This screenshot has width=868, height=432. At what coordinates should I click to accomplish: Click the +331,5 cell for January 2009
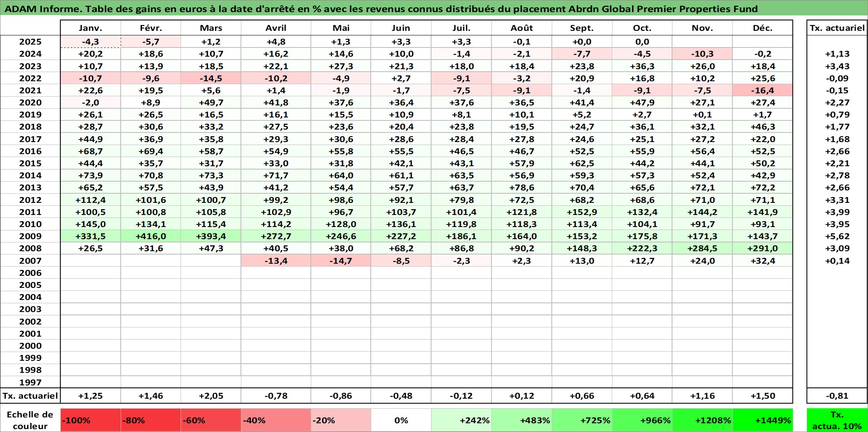pyautogui.click(x=91, y=236)
